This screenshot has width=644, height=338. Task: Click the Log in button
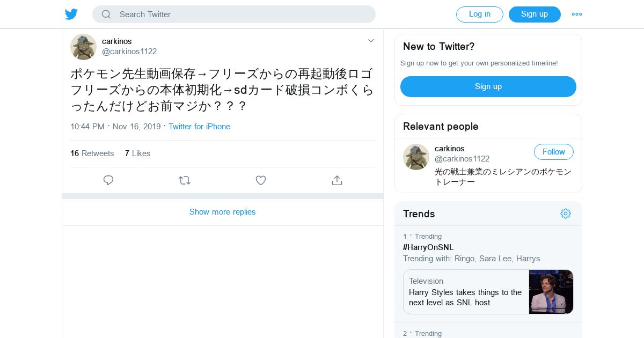(x=480, y=14)
